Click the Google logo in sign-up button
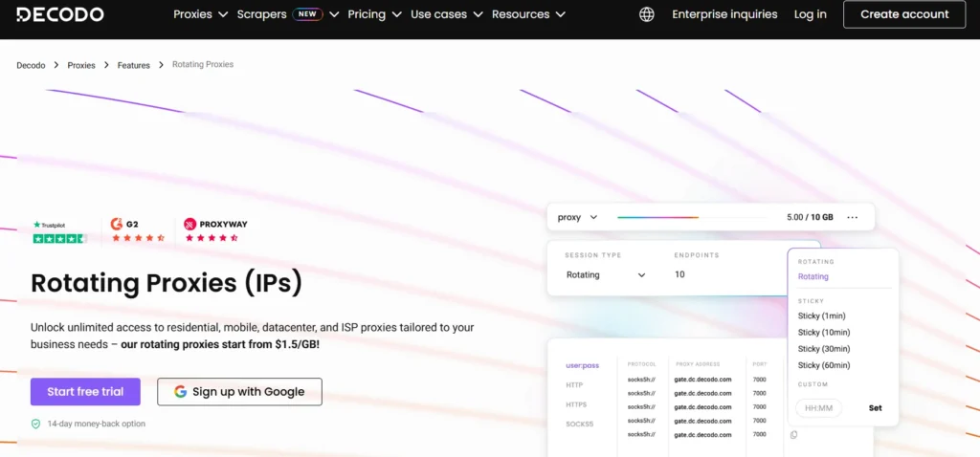This screenshot has width=980, height=457. point(181,392)
